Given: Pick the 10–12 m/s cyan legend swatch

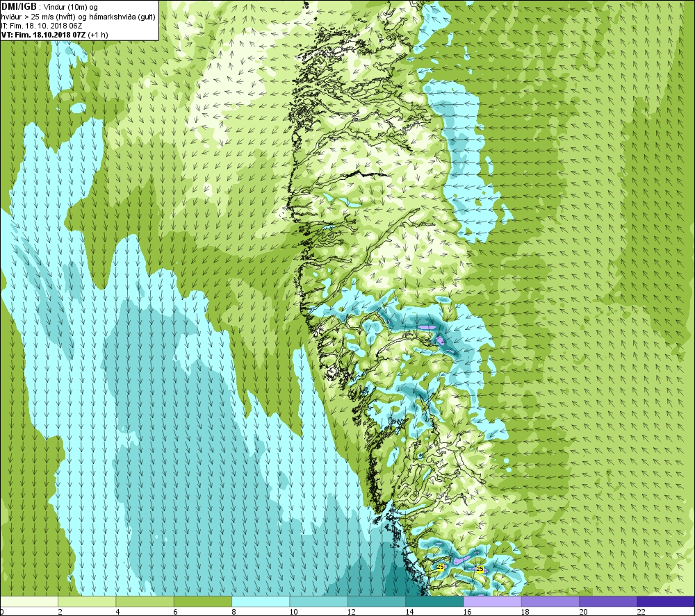Looking at the screenshot, I should 319,601.
